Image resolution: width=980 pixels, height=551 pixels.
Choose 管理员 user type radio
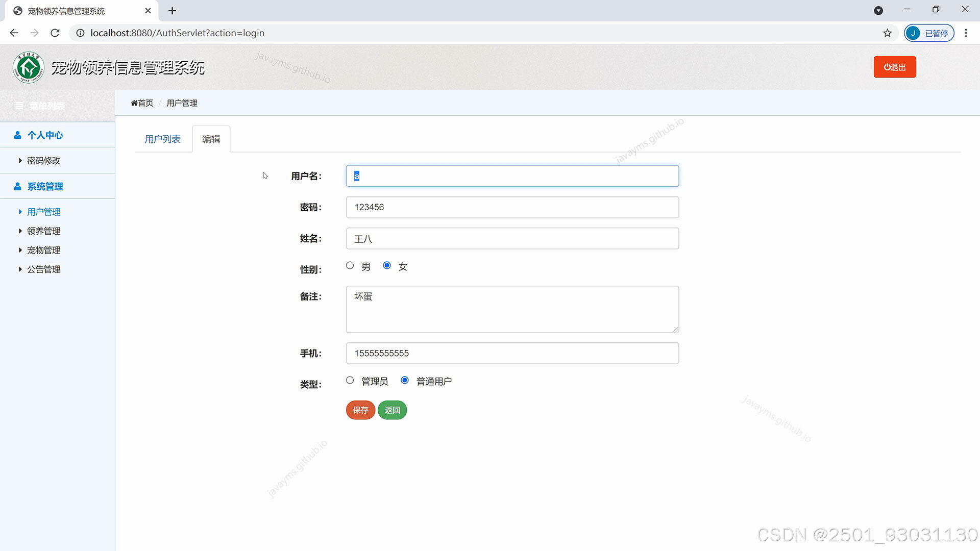[x=350, y=380]
